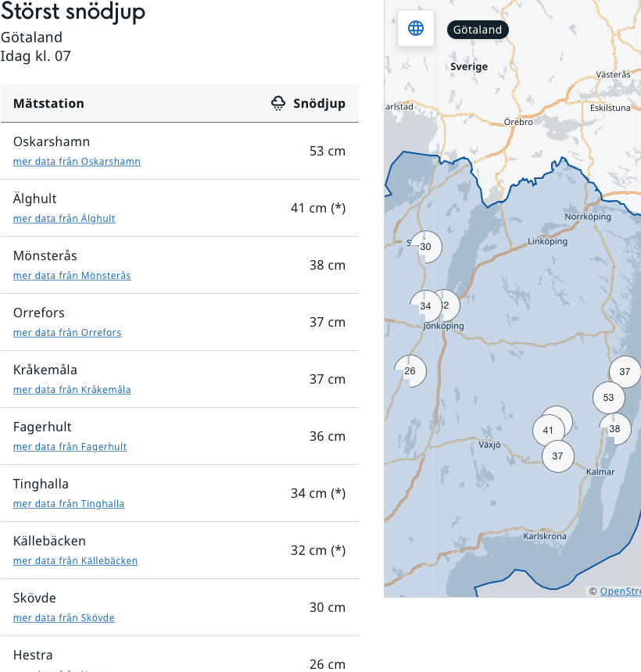The width and height of the screenshot is (641, 672).
Task: Follow the mer data från Mönsterås link
Action: pyautogui.click(x=72, y=276)
